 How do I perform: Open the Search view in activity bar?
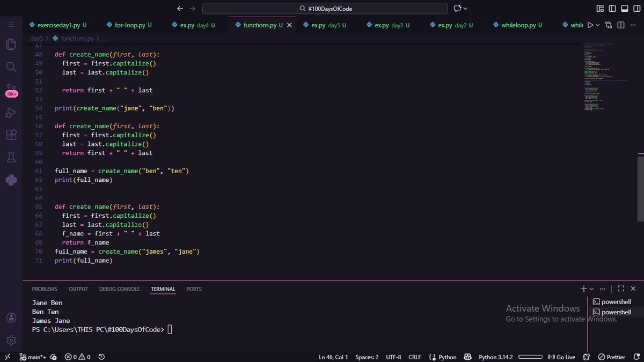pyautogui.click(x=11, y=67)
